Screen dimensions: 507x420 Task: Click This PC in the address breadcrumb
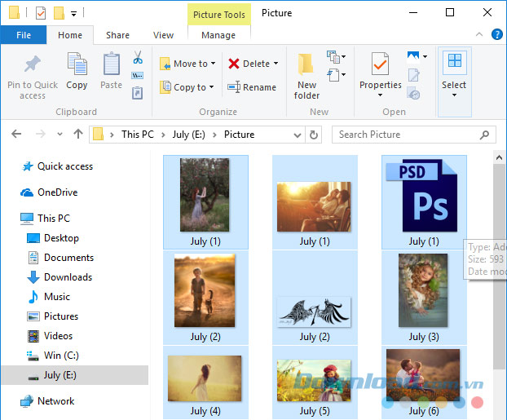pos(138,135)
